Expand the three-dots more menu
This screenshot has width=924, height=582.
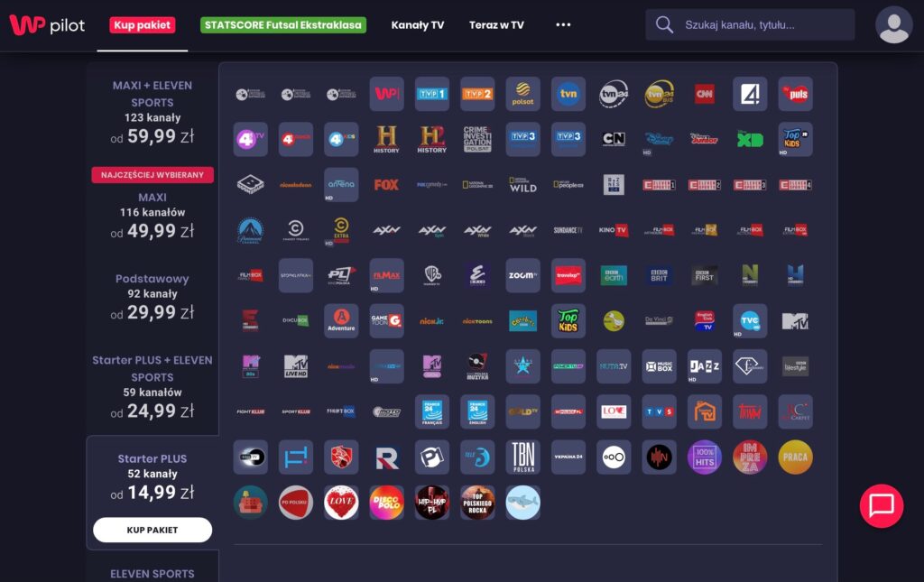tap(563, 25)
